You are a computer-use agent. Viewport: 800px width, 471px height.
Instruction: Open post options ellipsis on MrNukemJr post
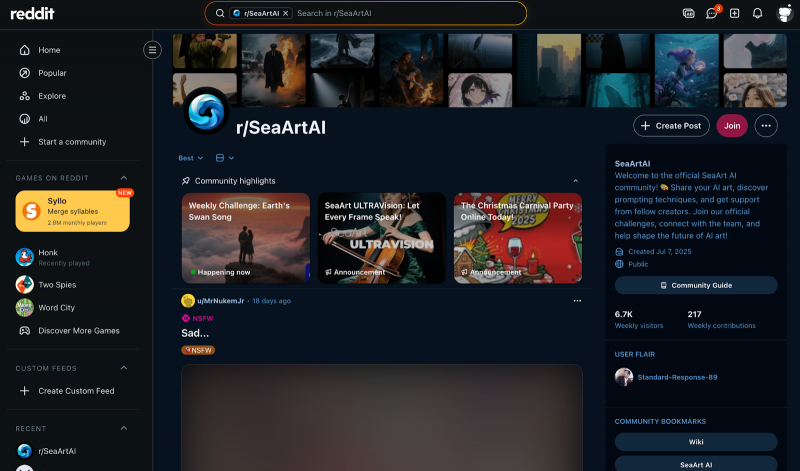(x=577, y=301)
